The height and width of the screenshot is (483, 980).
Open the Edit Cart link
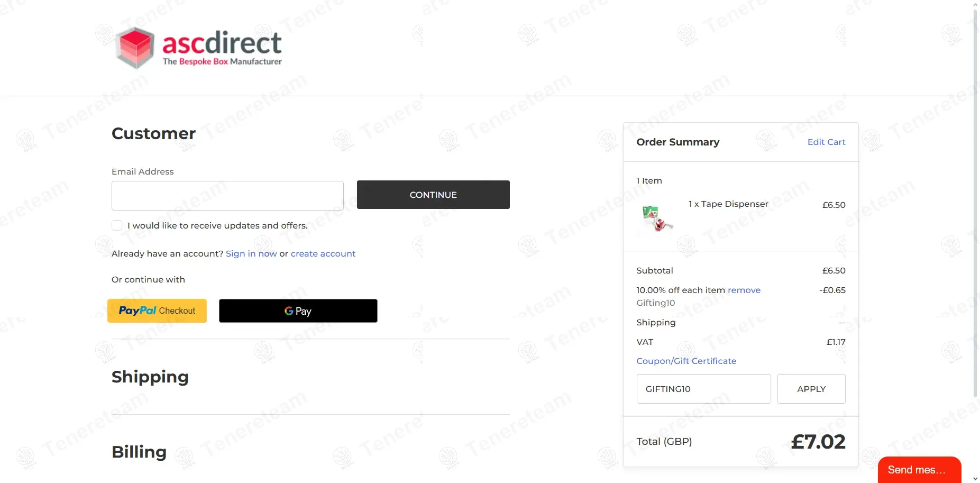coord(826,142)
